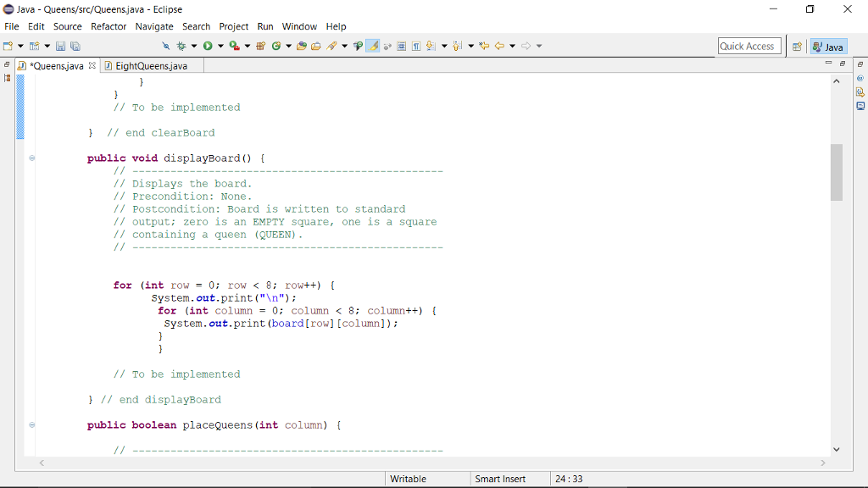The image size is (868, 488).
Task: Toggle Show Whitespace Characters
Action: (x=417, y=46)
